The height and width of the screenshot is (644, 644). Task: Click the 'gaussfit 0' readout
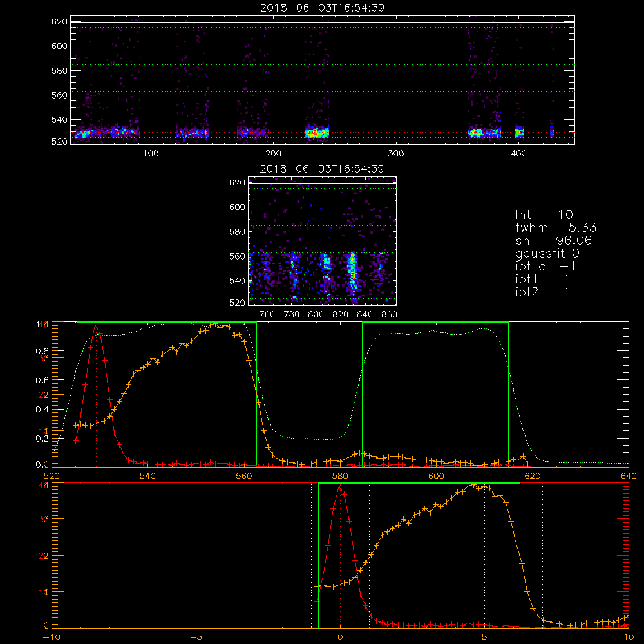[547, 253]
